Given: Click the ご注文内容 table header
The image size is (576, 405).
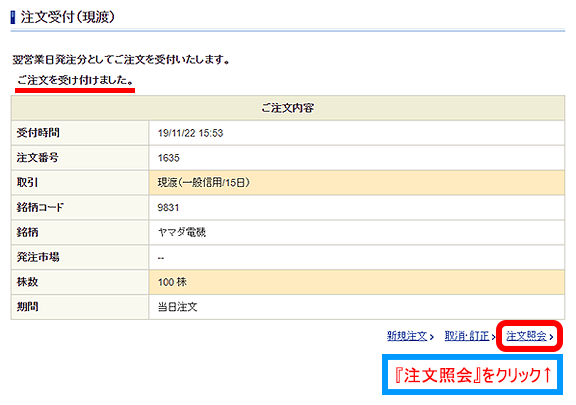Looking at the screenshot, I should click(288, 108).
